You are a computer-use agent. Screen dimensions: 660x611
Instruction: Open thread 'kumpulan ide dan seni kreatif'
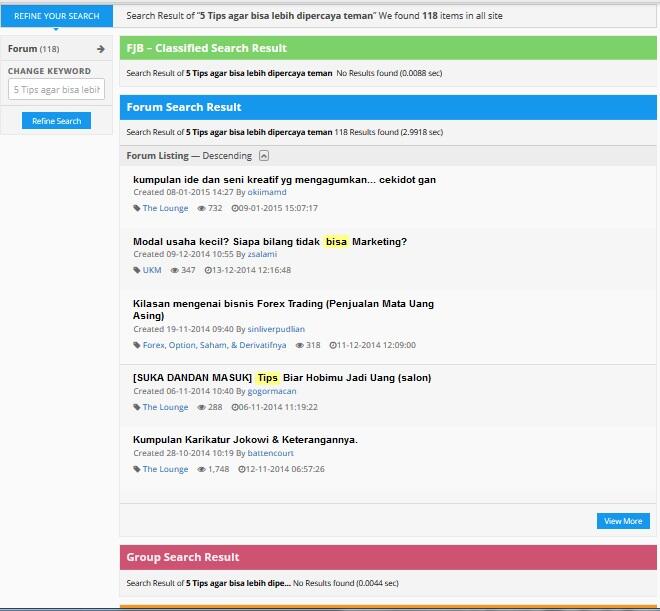point(284,180)
